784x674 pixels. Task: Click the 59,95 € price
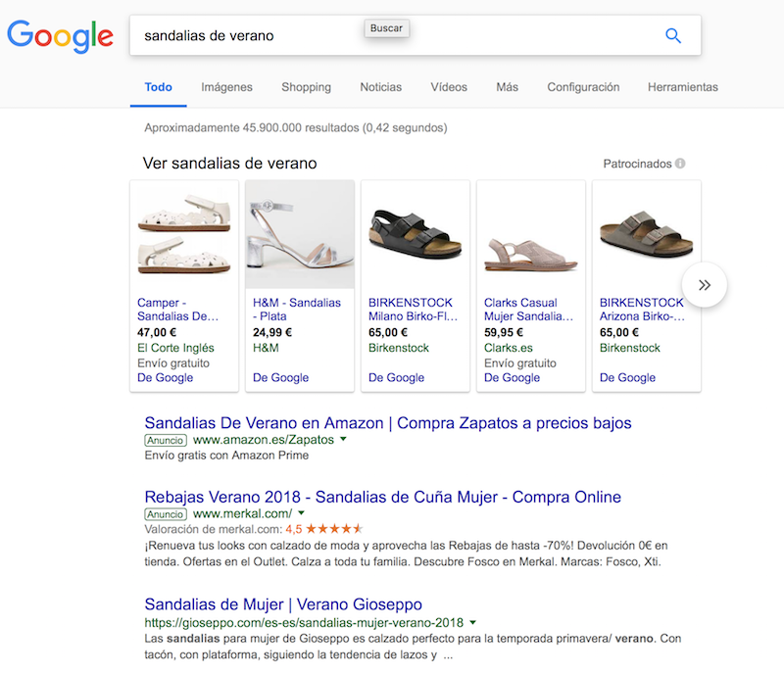(x=504, y=332)
